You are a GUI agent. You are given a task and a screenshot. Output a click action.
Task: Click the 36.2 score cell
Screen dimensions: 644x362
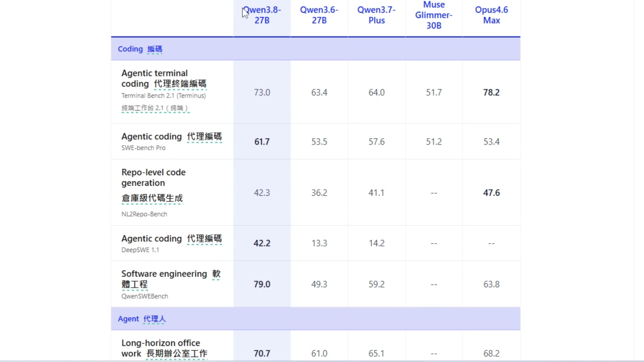point(319,193)
